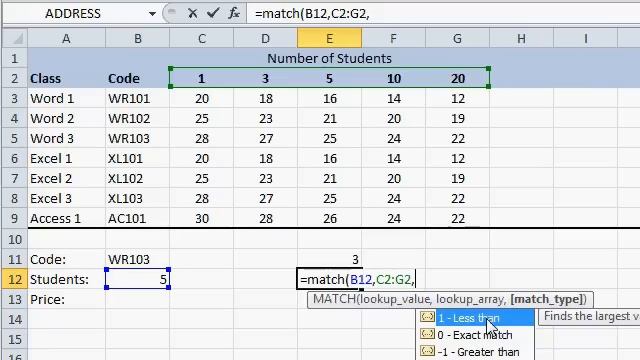Select '0 - Exact match' option

click(x=474, y=335)
